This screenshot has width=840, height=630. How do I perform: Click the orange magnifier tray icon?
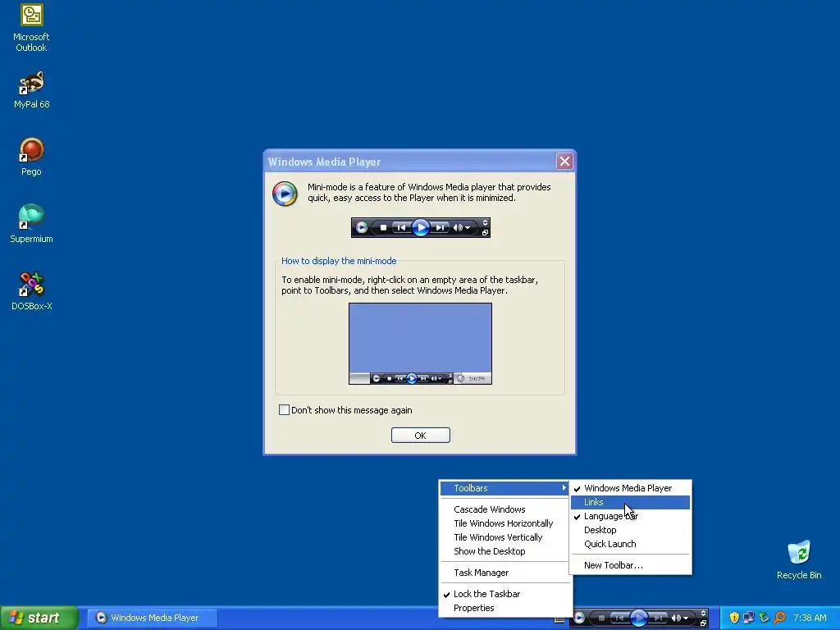coord(779,618)
